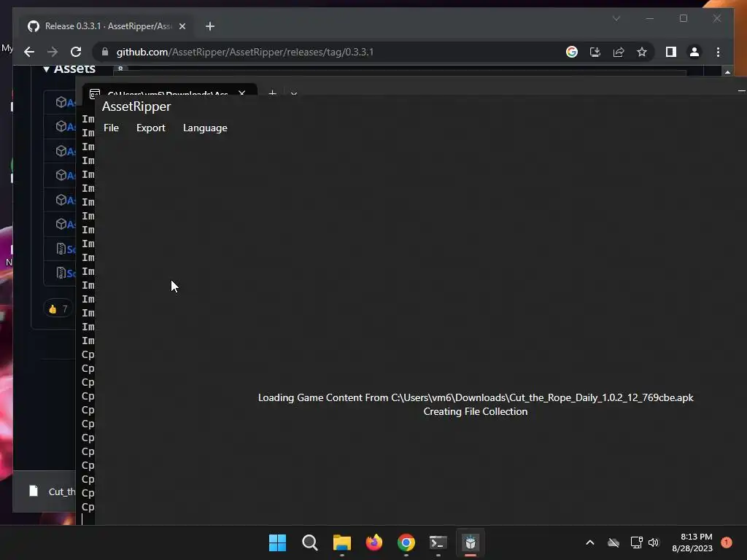Image resolution: width=747 pixels, height=560 pixels.
Task: Show hidden system tray icons
Action: (589, 542)
